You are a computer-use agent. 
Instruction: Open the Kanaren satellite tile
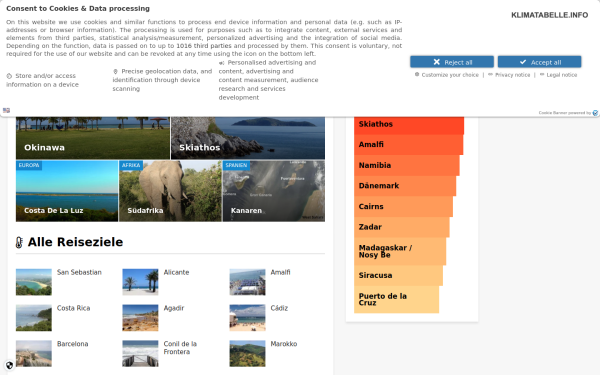pos(274,191)
